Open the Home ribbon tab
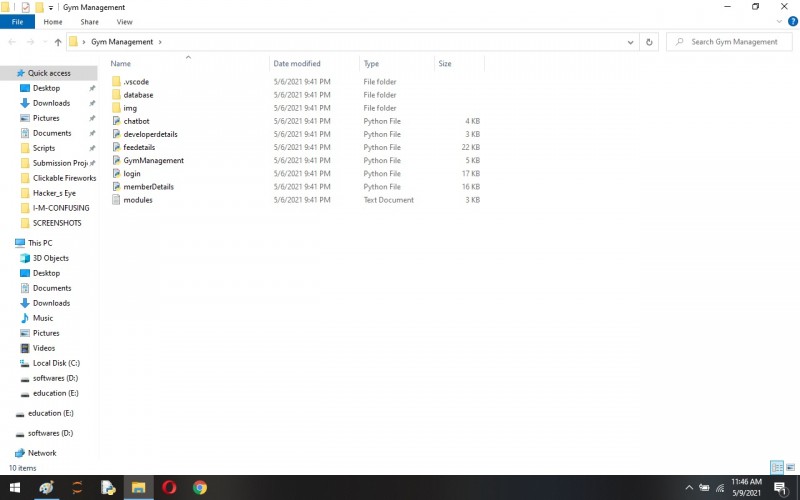The width and height of the screenshot is (800, 500). (53, 22)
